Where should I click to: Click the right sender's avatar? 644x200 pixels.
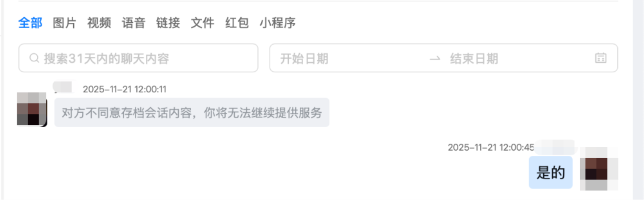(599, 169)
